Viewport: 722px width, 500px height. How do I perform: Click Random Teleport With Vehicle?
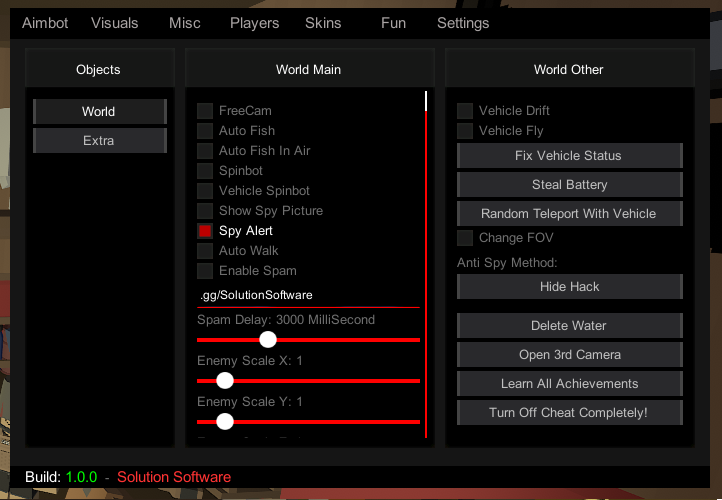(x=570, y=214)
